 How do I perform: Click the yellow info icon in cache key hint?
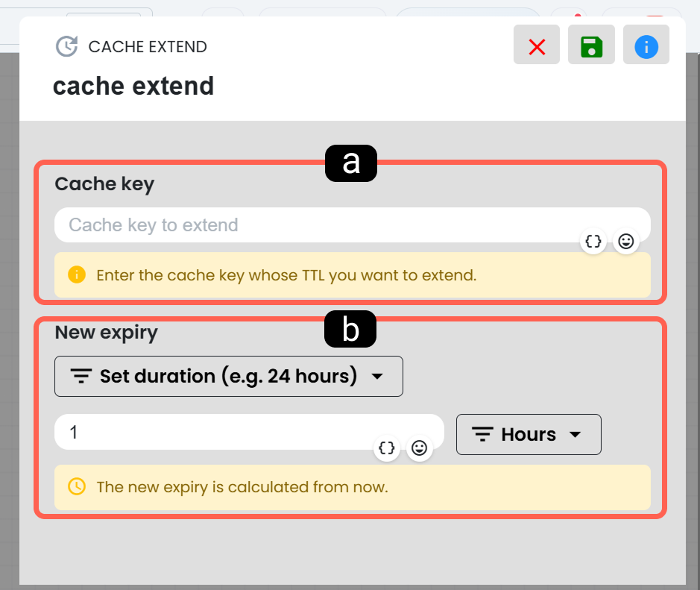(77, 274)
